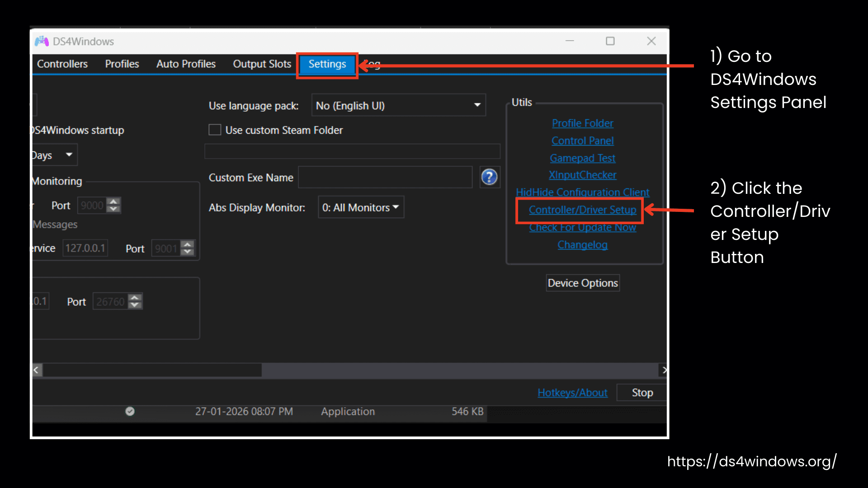Open HidHide Configuration Client link

tap(582, 192)
